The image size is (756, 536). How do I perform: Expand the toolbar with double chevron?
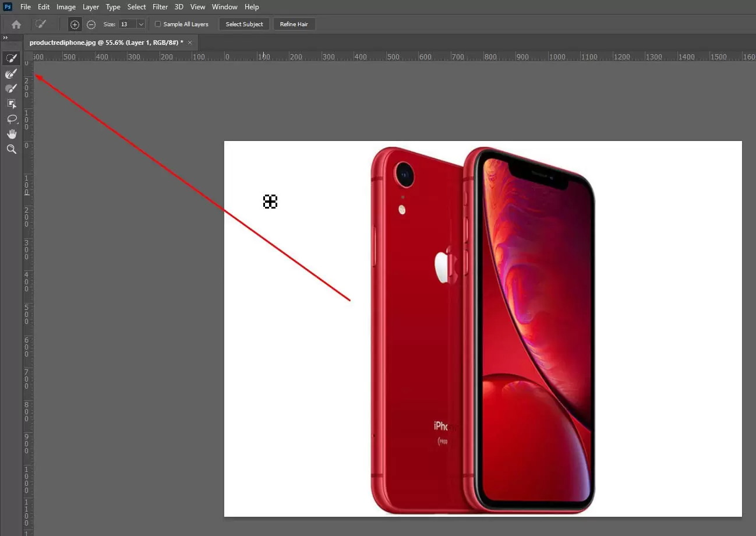5,37
